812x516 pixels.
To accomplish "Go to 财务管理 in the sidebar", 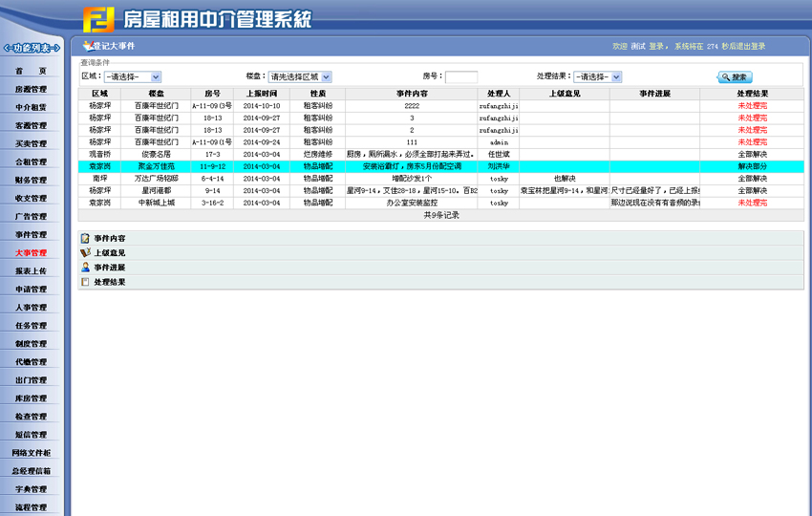I will point(31,180).
